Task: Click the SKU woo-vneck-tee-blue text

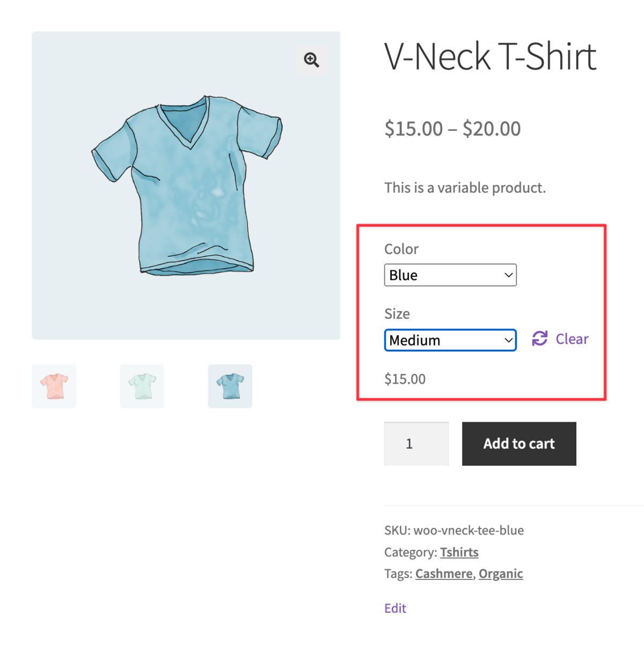Action: (453, 530)
